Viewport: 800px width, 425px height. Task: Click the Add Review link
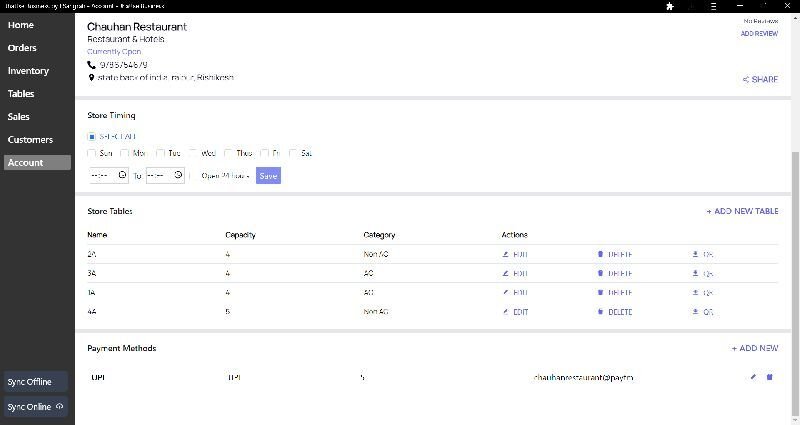[759, 34]
